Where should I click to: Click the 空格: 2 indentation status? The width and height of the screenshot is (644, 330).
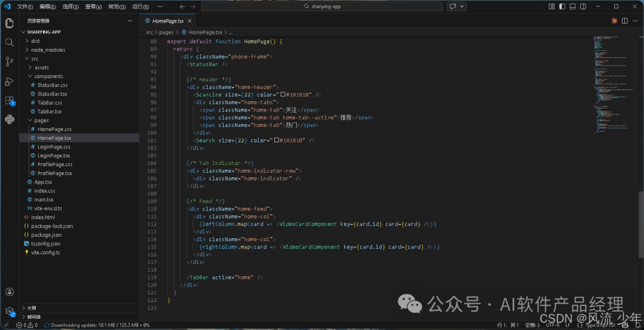532,325
